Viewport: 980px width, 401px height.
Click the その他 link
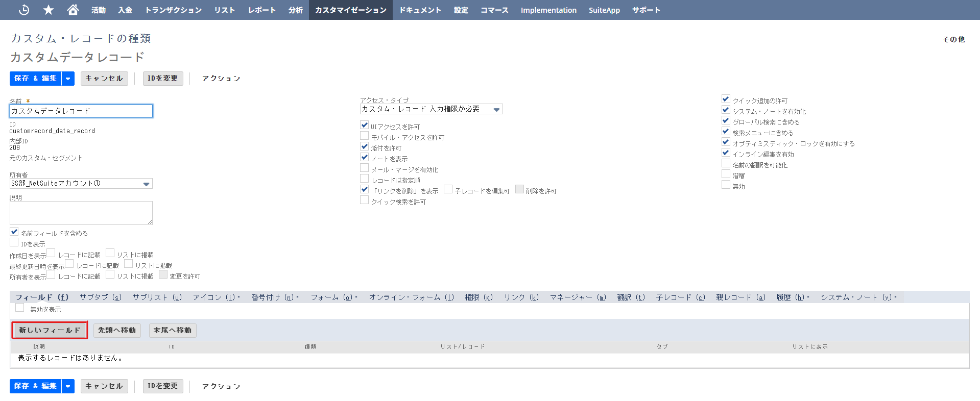(x=953, y=39)
